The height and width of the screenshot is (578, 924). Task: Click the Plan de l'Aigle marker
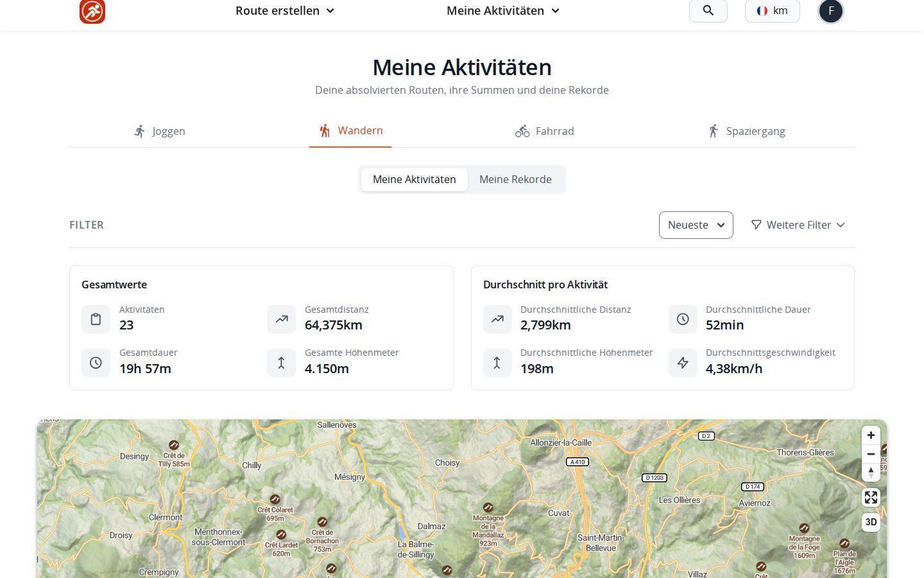pos(844,543)
